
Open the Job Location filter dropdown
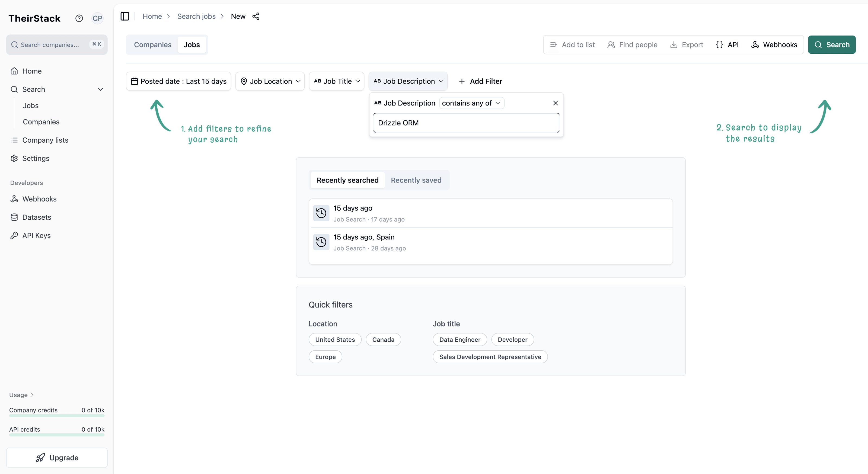(x=270, y=81)
